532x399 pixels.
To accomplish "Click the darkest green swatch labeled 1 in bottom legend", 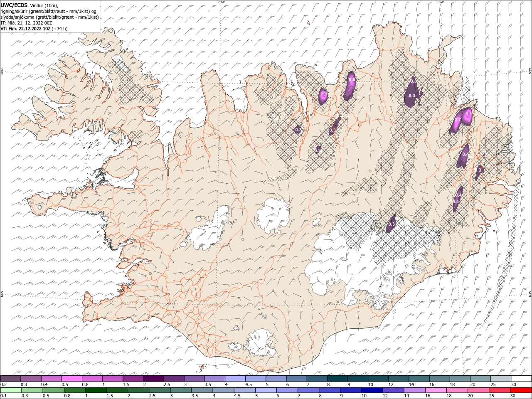I will tap(96, 390).
